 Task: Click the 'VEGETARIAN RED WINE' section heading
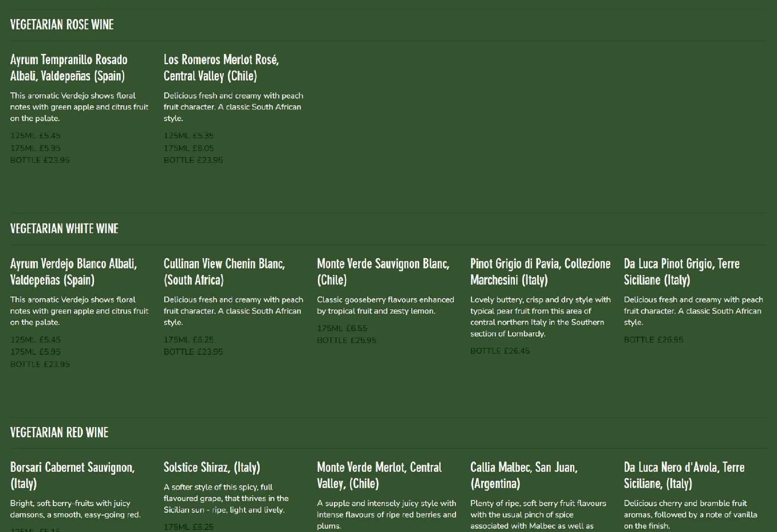[59, 433]
